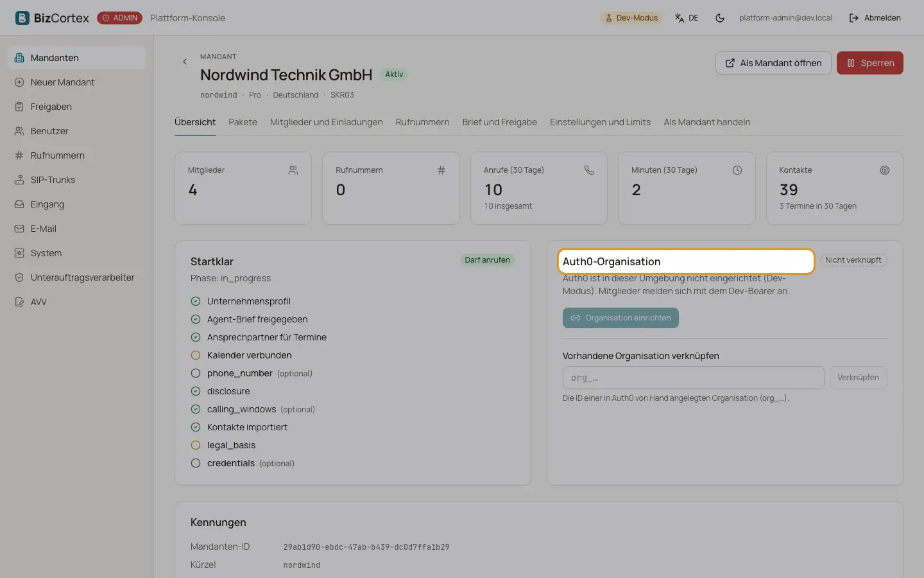Click the Anrufe card phone icon
Image resolution: width=924 pixels, height=578 pixels.
(x=589, y=170)
